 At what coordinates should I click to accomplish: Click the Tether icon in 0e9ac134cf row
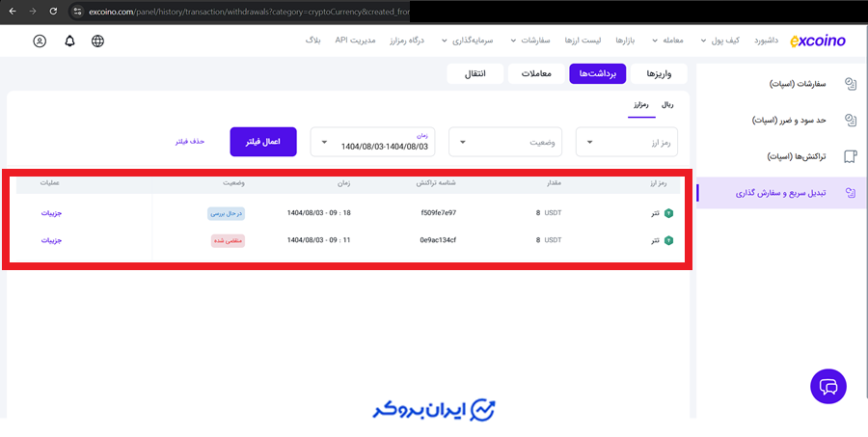point(668,240)
